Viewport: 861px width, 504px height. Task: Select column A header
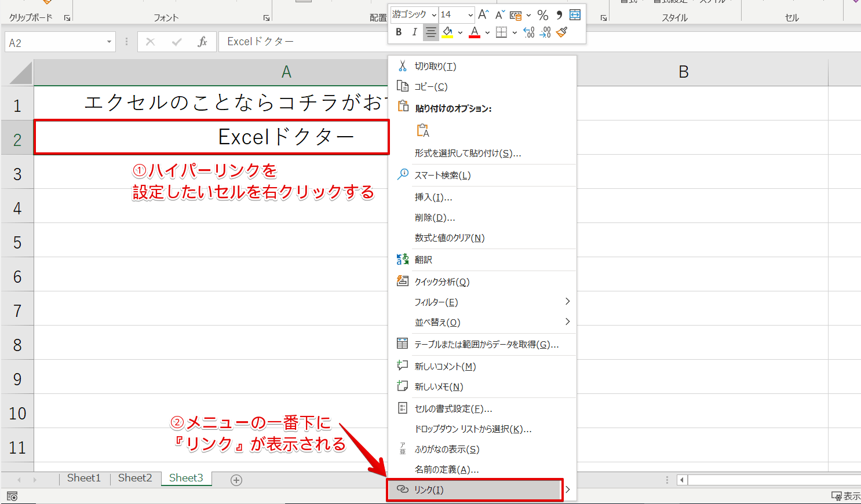tap(211, 72)
